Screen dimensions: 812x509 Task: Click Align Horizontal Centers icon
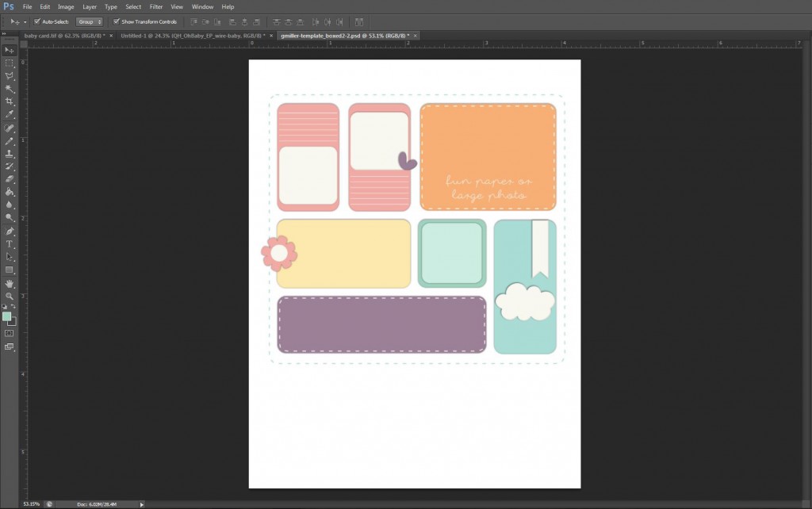coord(244,21)
